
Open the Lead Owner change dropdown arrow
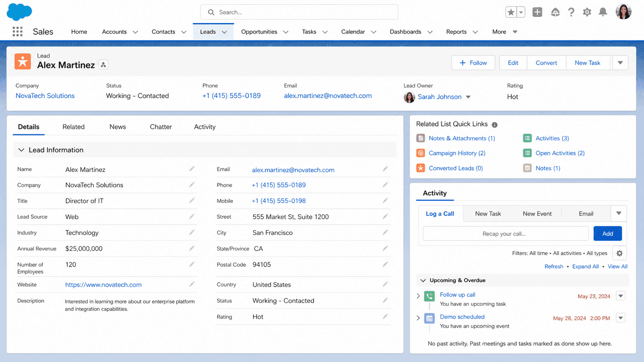coord(468,97)
